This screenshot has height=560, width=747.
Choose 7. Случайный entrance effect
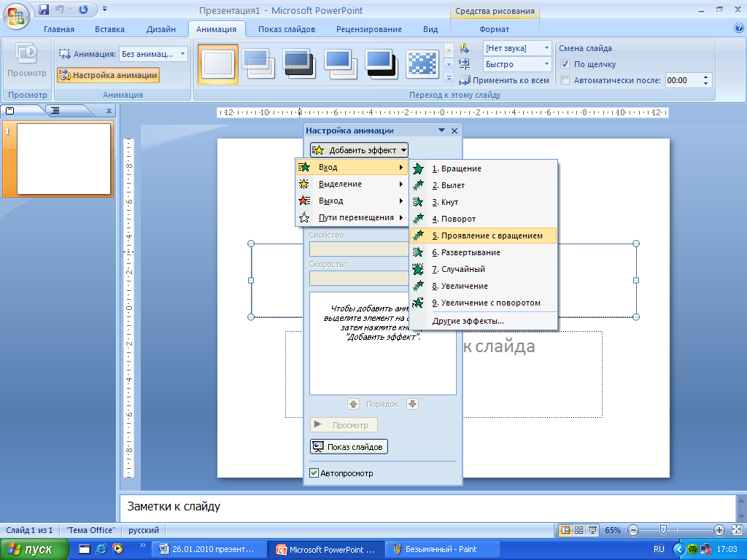483,269
